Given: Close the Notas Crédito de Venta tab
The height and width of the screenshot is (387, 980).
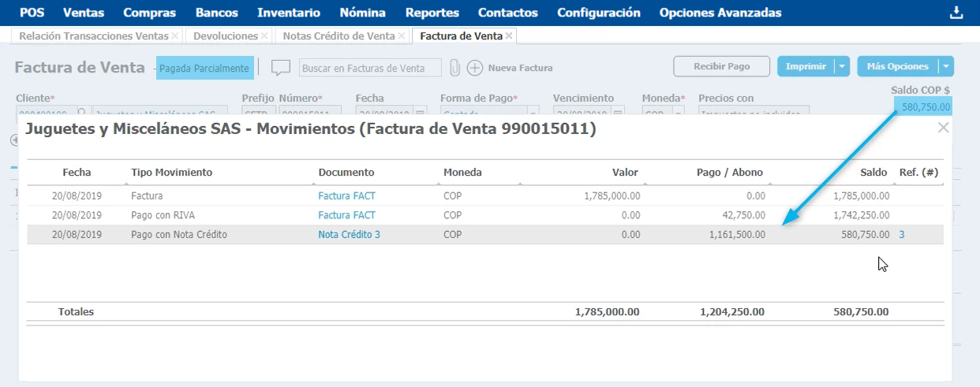Looking at the screenshot, I should point(402,36).
